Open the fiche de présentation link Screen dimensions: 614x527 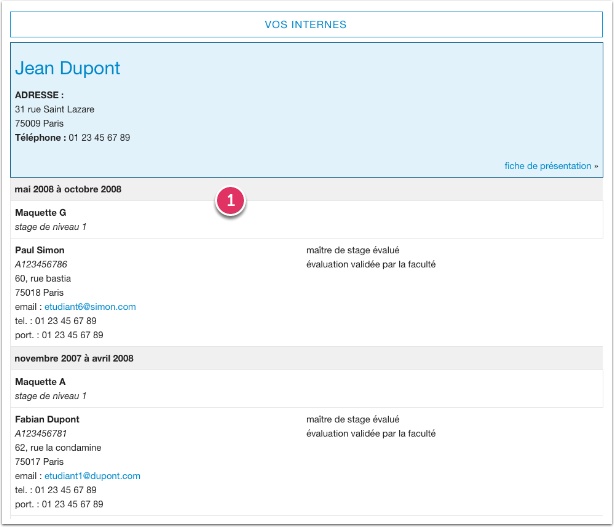coord(551,166)
